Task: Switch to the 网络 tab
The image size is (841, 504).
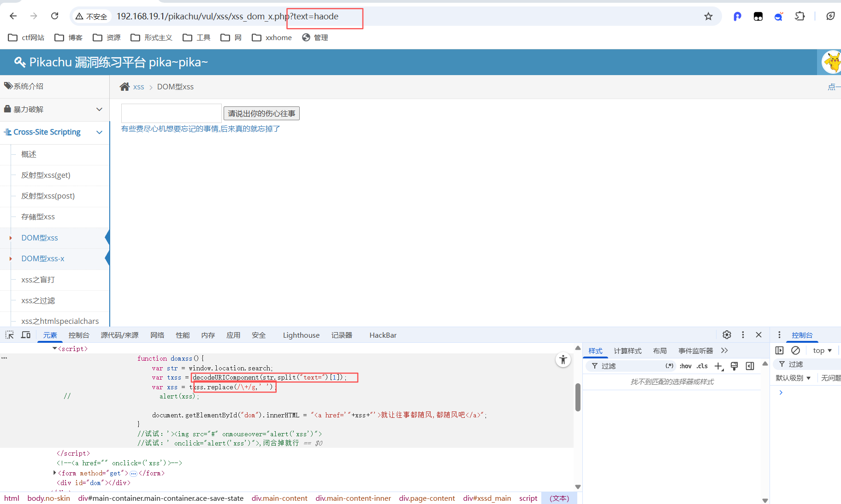Action: [x=157, y=335]
